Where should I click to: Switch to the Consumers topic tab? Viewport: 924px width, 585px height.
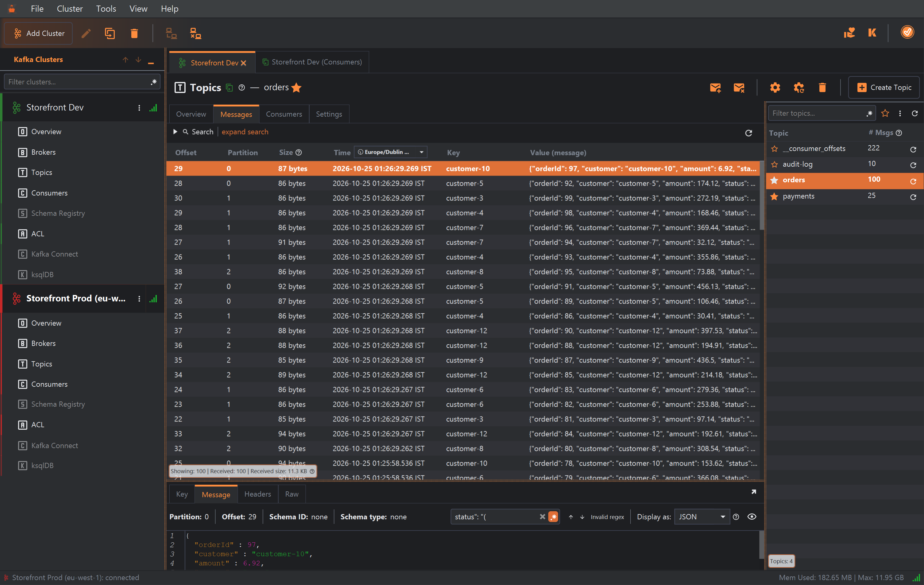(283, 114)
